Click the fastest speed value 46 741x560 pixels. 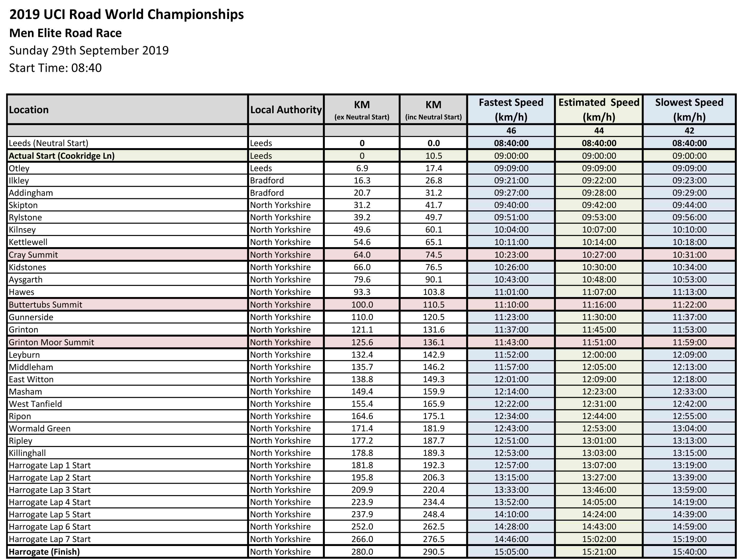[x=511, y=131]
